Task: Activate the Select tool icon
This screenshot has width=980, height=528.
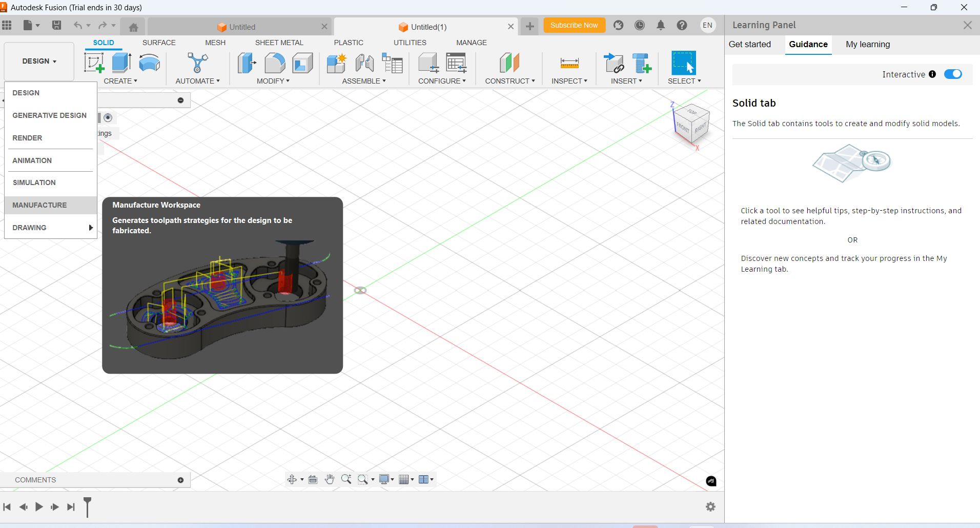Action: (x=684, y=63)
